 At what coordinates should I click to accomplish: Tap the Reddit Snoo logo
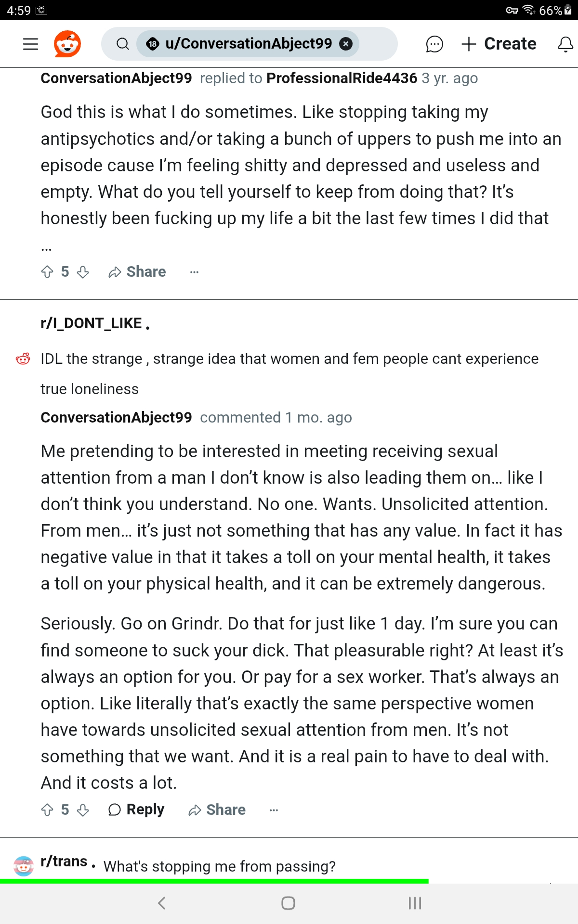[x=67, y=44]
